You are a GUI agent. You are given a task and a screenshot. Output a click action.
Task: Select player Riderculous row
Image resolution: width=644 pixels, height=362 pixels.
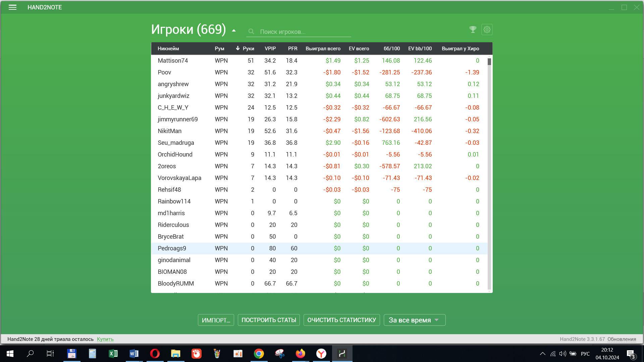tap(319, 225)
